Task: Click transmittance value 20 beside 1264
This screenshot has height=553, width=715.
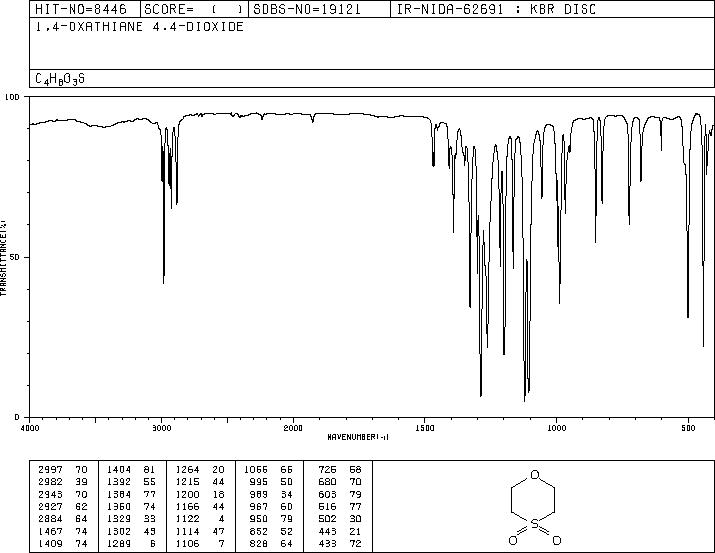Action: pos(218,470)
